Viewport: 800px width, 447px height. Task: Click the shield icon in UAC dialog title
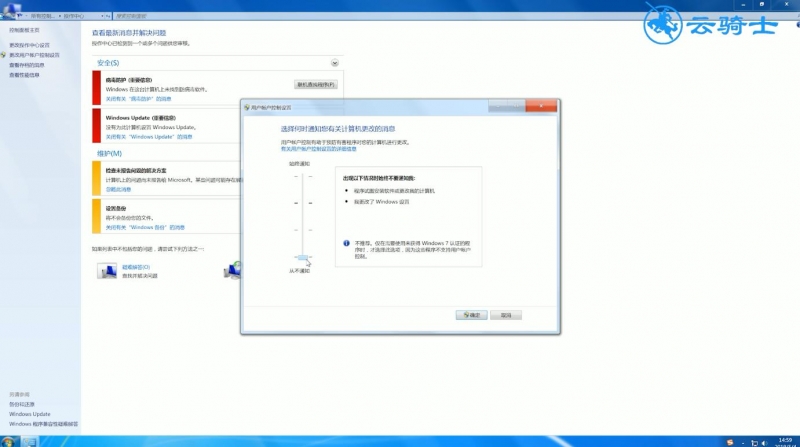tap(247, 108)
